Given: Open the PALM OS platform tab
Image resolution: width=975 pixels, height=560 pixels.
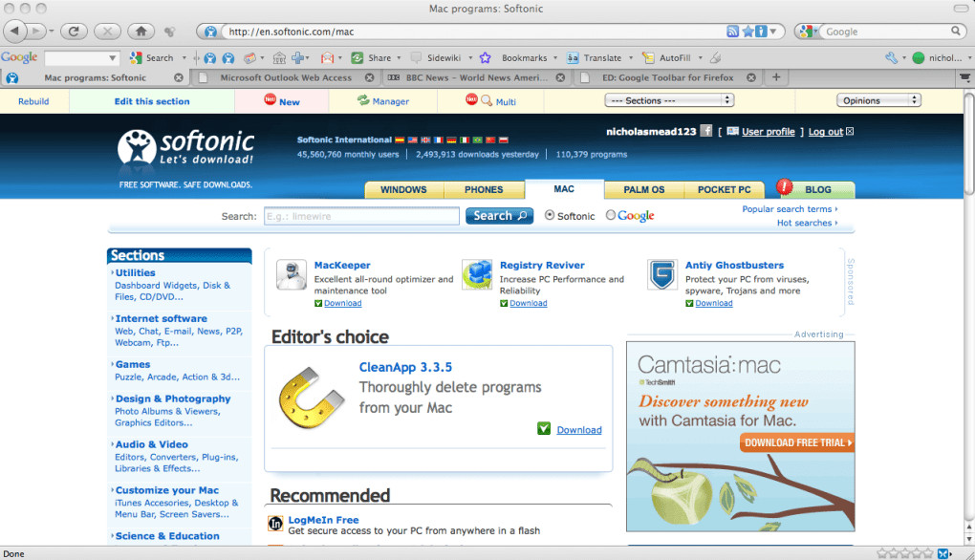Looking at the screenshot, I should (644, 189).
